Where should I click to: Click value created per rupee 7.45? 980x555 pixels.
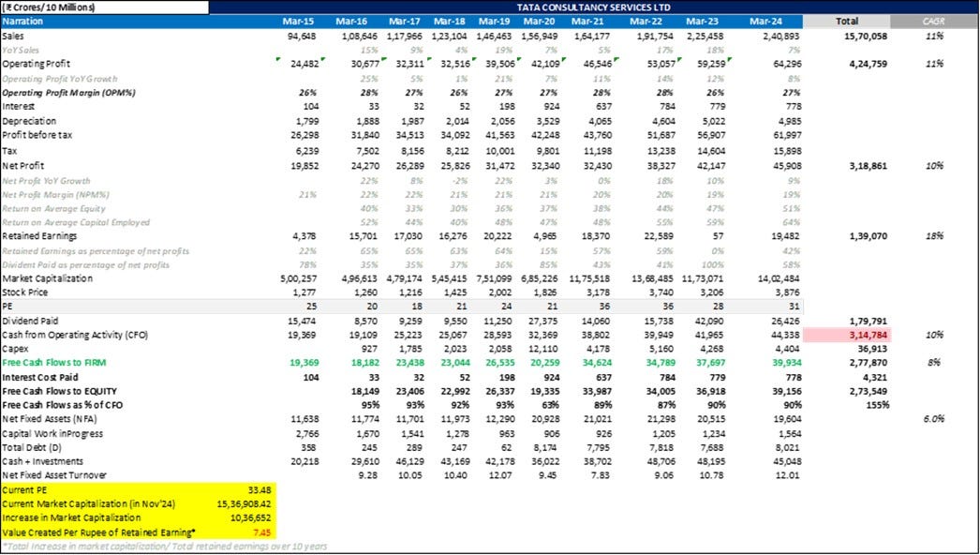click(x=262, y=532)
